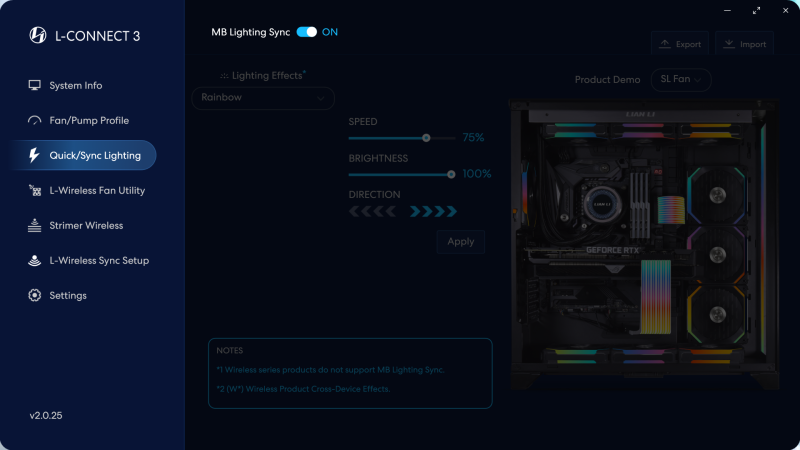Viewport: 800px width, 450px height.
Task: Set direction using the left-pointing arrows
Action: [372, 211]
